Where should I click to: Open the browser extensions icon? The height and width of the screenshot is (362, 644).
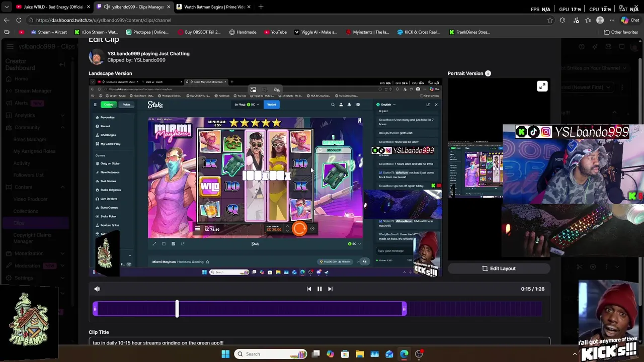point(562,20)
